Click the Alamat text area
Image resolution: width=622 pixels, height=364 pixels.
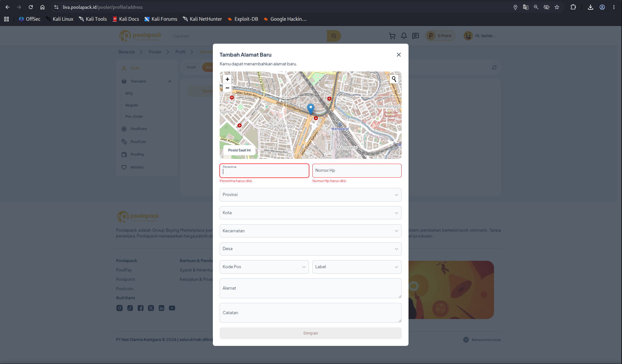tap(311, 288)
